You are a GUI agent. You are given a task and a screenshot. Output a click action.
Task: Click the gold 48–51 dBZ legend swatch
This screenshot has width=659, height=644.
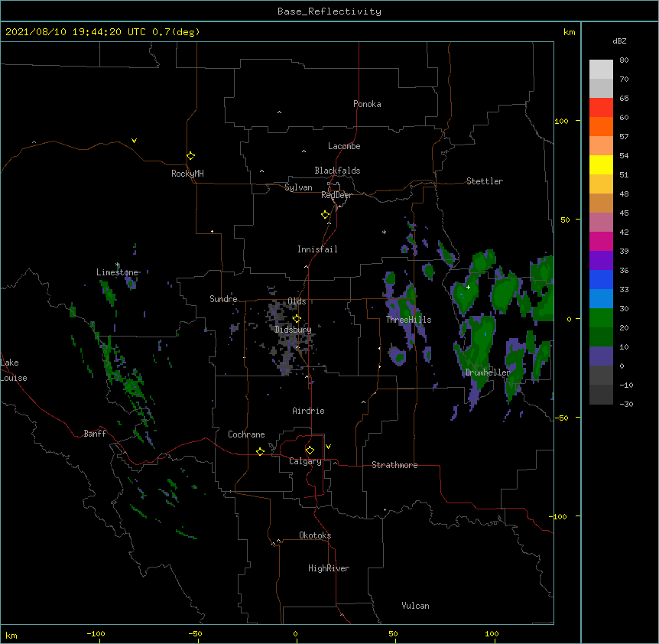point(601,184)
